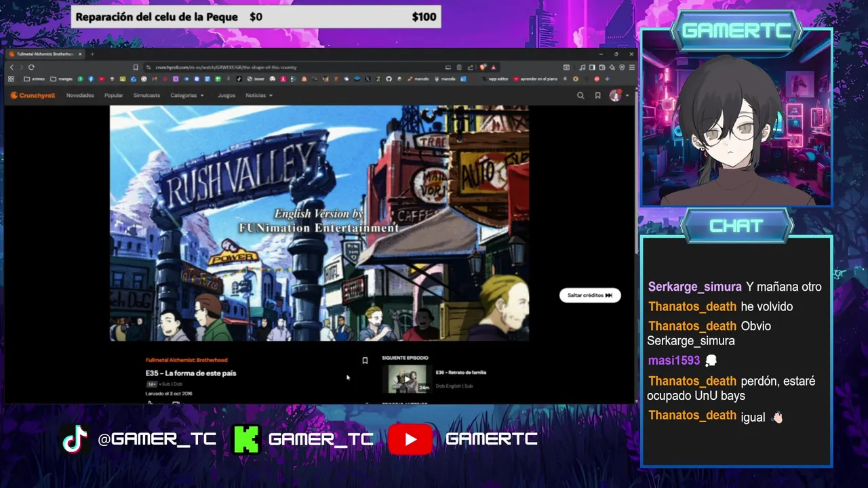Screen dimensions: 868x488
Task: Click the crunchyroll.com address bar
Action: pyautogui.click(x=296, y=67)
